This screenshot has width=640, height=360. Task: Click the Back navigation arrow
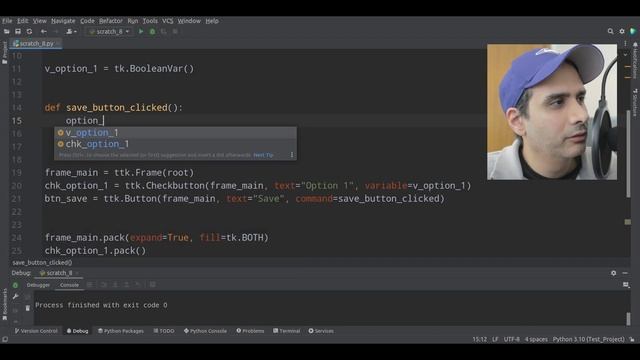(44, 31)
